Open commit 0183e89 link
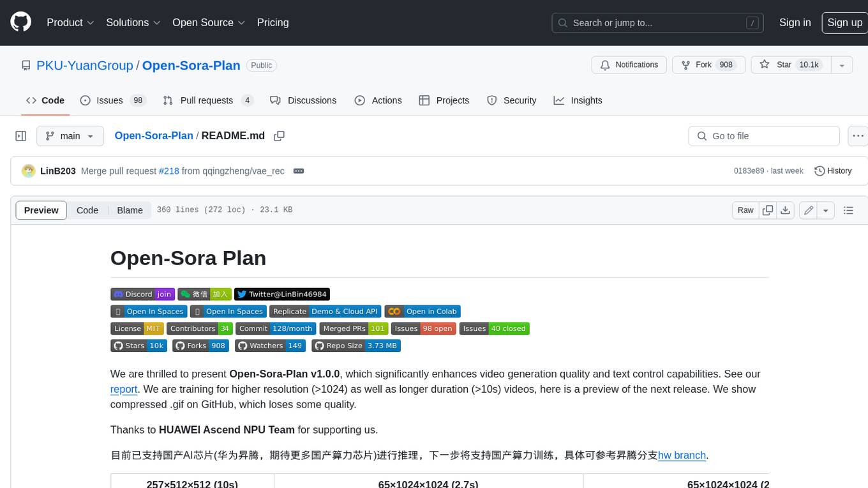This screenshot has width=868, height=488. (749, 171)
